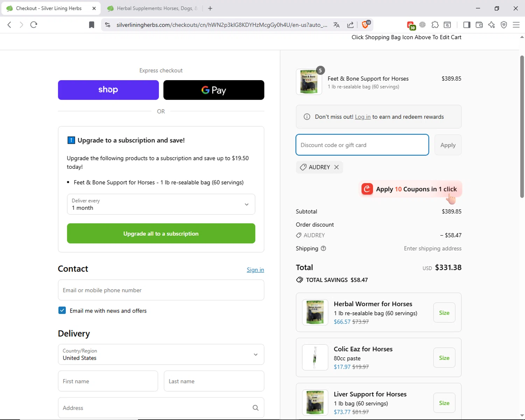Pay with Shop Pay button
This screenshot has height=420, width=525.
click(108, 90)
